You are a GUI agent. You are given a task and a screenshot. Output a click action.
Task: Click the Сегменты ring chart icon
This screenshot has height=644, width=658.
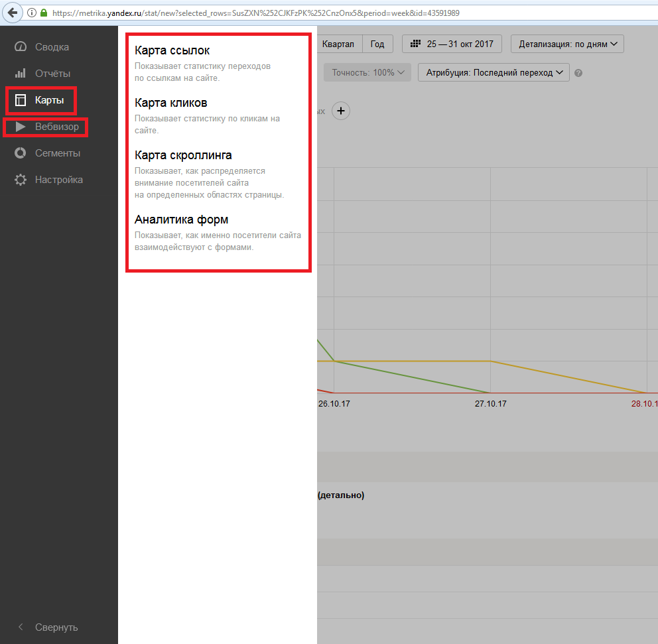click(x=20, y=153)
